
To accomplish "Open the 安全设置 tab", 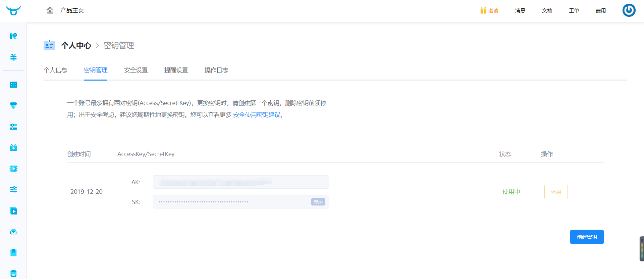I will pos(136,70).
